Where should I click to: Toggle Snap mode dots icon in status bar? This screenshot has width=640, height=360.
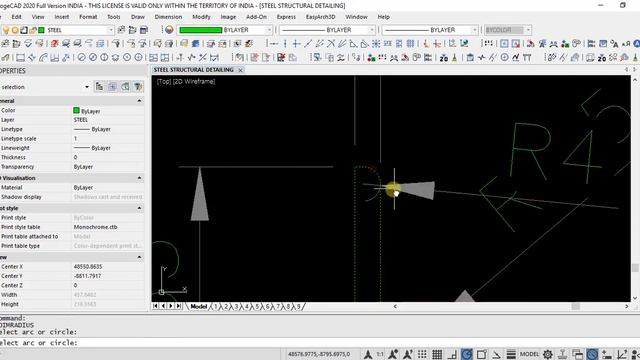click(x=422, y=354)
